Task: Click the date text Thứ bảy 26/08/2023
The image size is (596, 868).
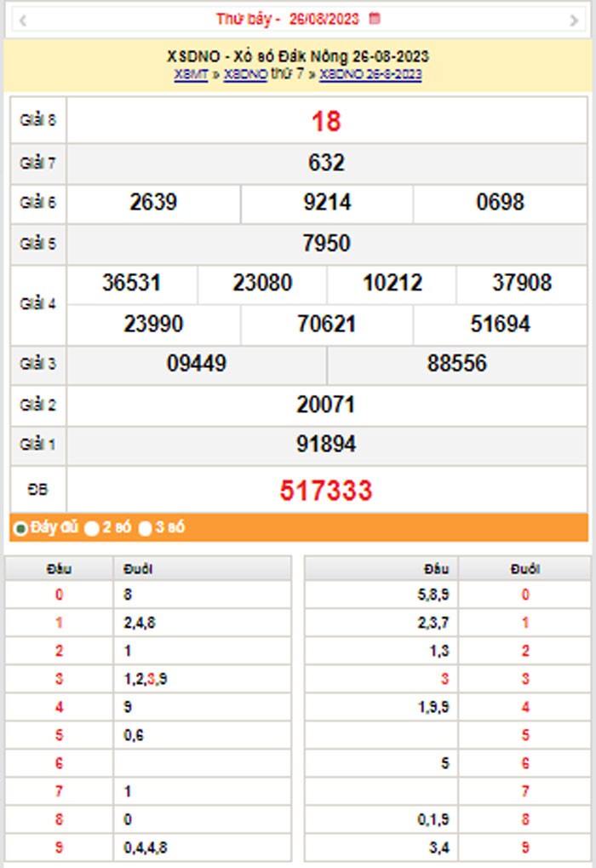Action: coord(287,18)
